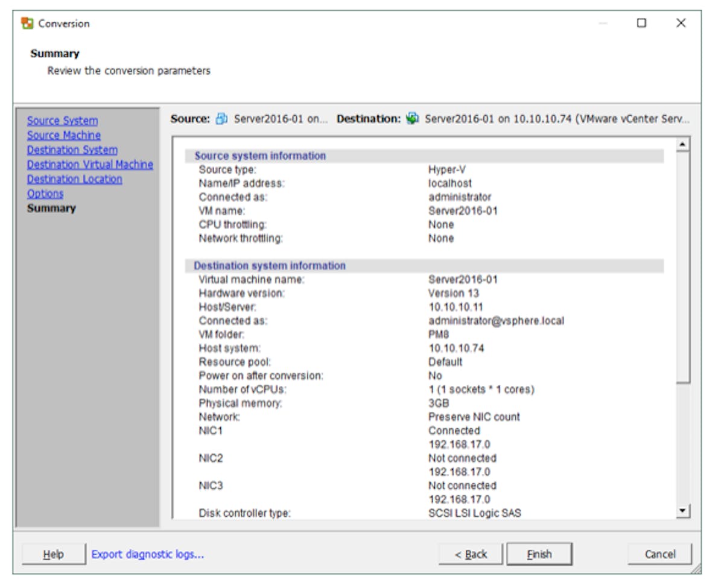Click Finish to start the conversion
724x588 pixels.
click(x=539, y=554)
